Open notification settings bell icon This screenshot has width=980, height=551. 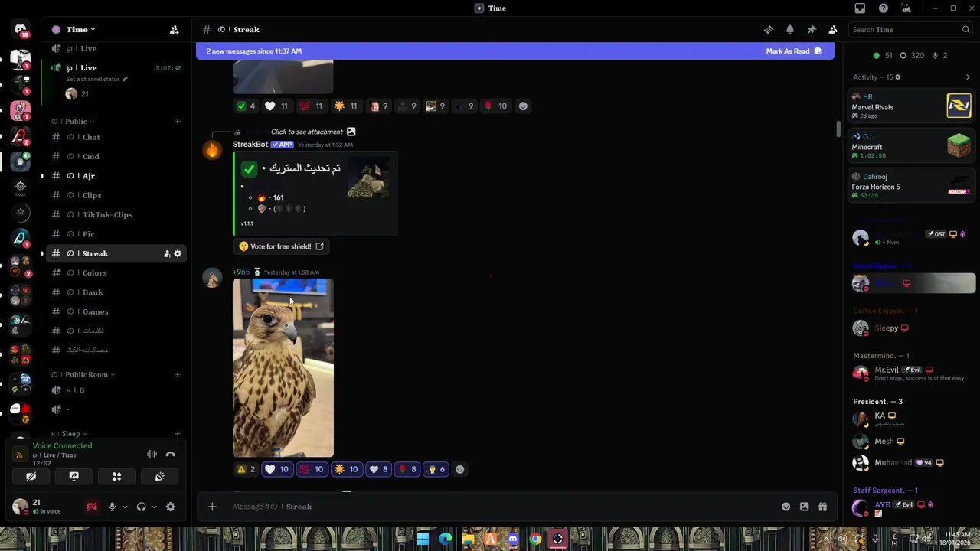tap(790, 30)
